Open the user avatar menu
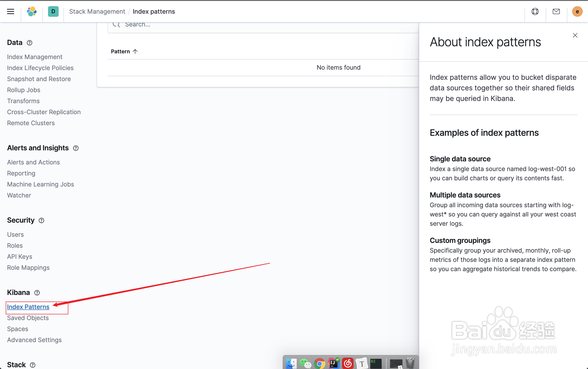The height and width of the screenshot is (369, 588). coord(577,11)
